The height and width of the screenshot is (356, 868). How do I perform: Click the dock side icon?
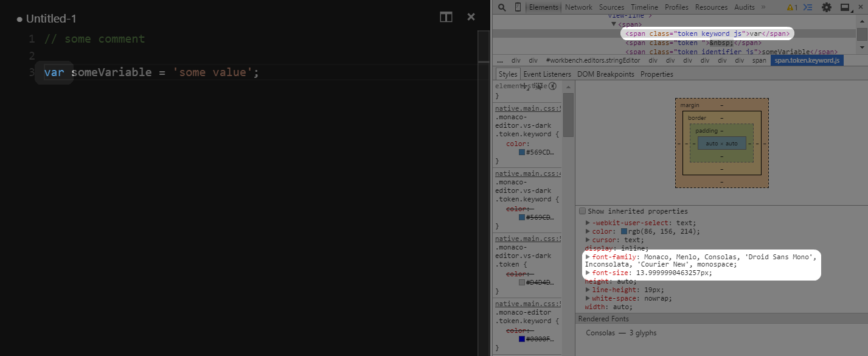(x=844, y=7)
